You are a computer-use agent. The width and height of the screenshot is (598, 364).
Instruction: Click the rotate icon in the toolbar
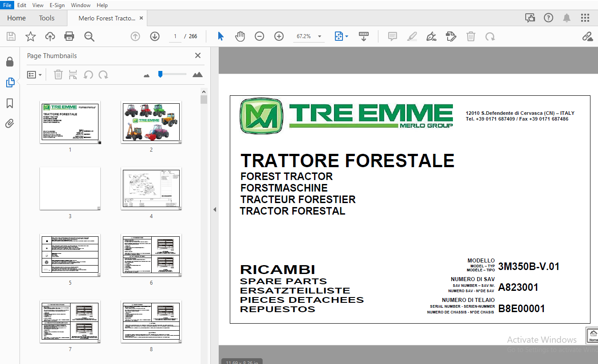click(x=490, y=36)
